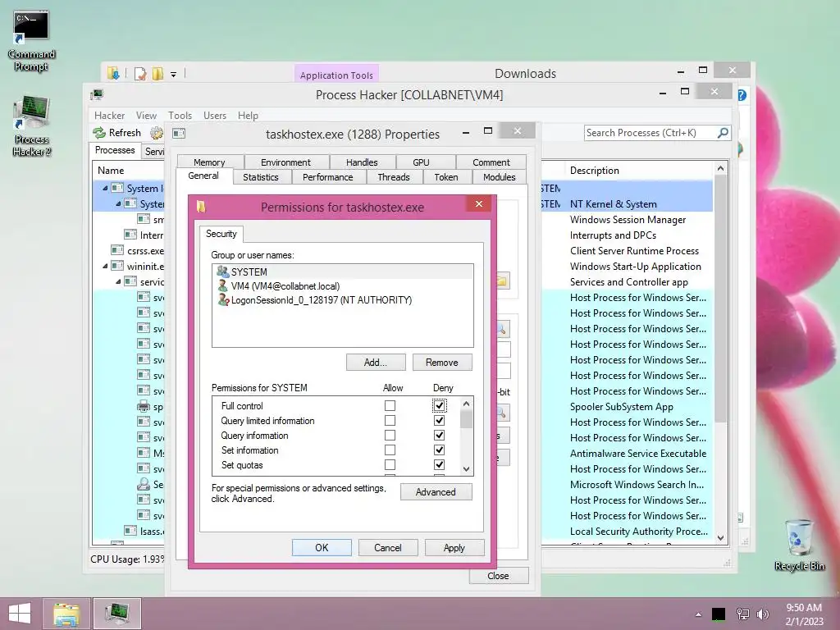The height and width of the screenshot is (630, 840).
Task: Click the Add... button
Action: point(376,362)
